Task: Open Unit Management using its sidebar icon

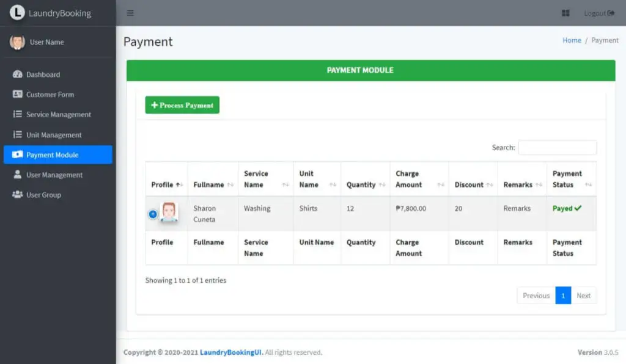Action: click(x=16, y=134)
